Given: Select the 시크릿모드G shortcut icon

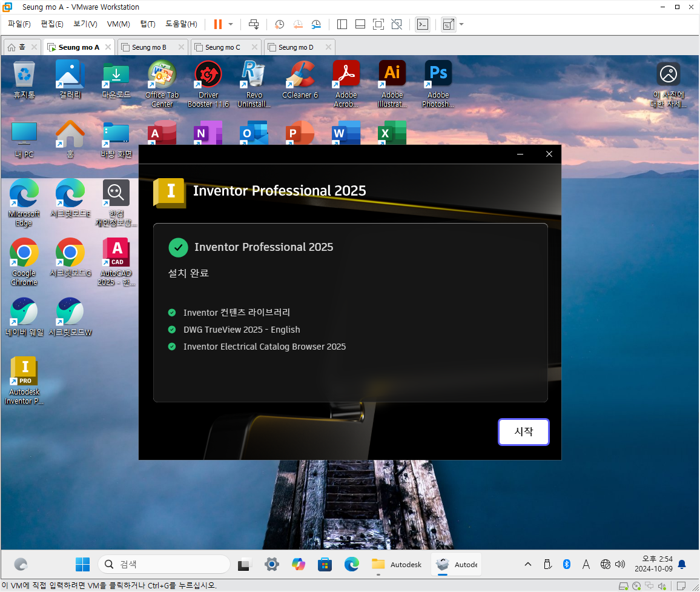Looking at the screenshot, I should [x=70, y=258].
